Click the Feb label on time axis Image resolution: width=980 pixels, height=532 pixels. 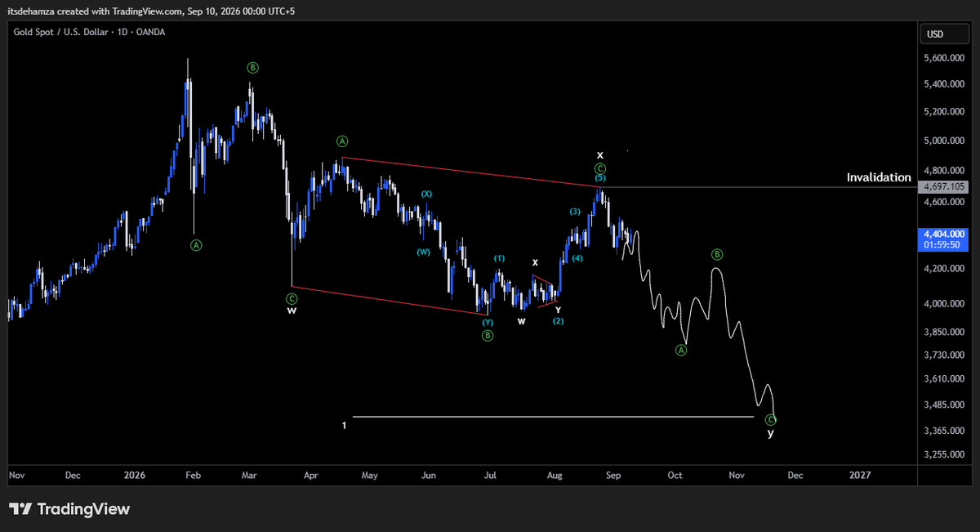[x=193, y=475]
